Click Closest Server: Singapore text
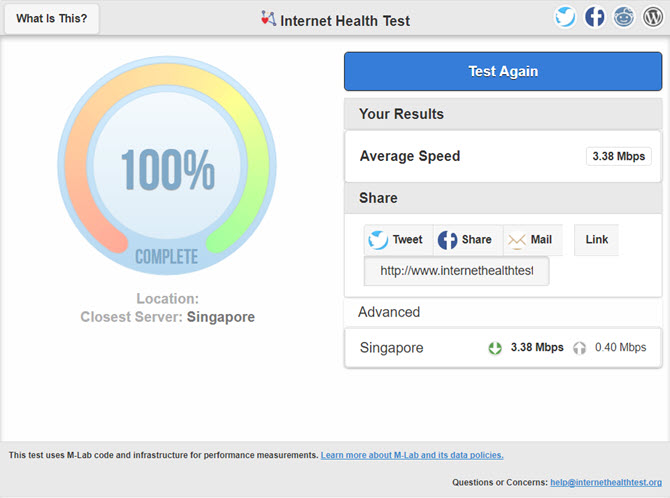The height and width of the screenshot is (498, 670). [168, 317]
